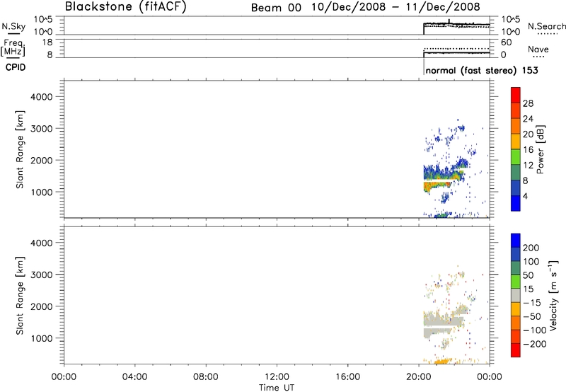The width and height of the screenshot is (566, 392).
Task: Click the N.Sky legend label
Action: pyautogui.click(x=13, y=26)
